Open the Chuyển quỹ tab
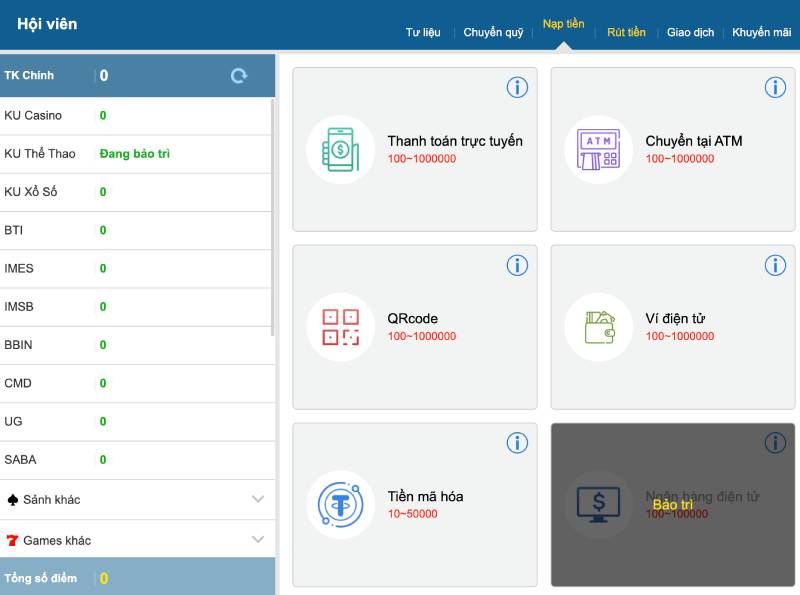Viewport: 800px width, 595px height. coord(493,32)
